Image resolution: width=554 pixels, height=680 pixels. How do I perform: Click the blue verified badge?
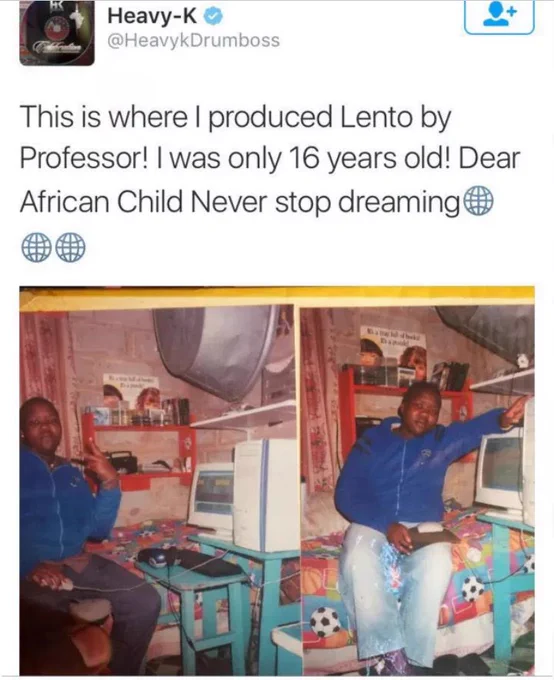213,16
